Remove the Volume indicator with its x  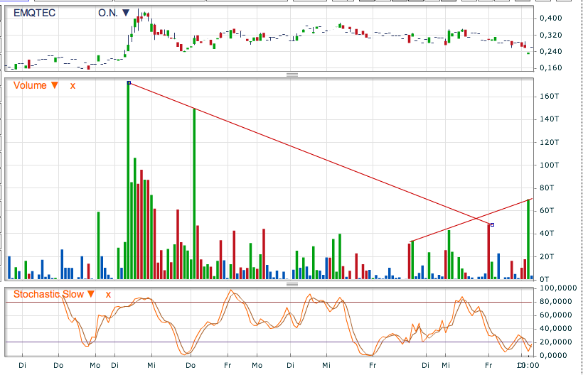[x=73, y=86]
